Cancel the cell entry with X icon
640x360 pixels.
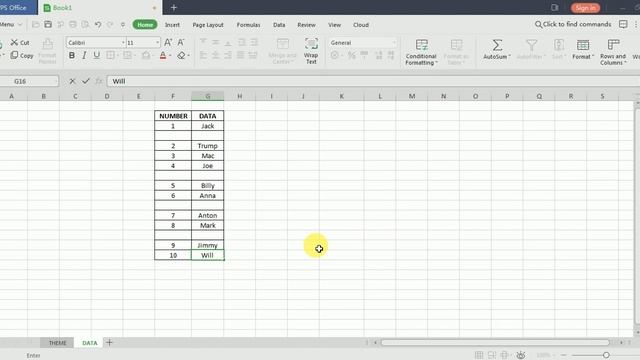point(72,81)
